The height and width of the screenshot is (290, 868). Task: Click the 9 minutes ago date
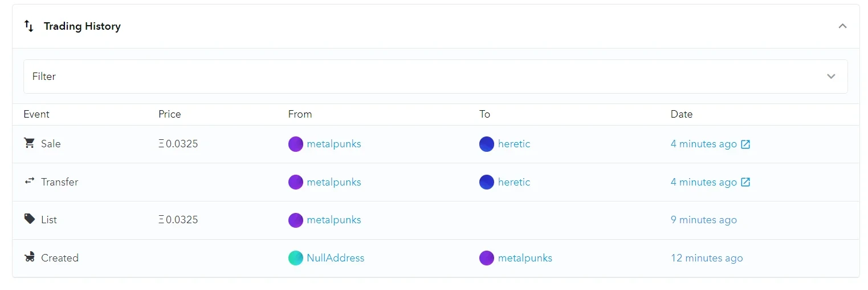(x=703, y=220)
